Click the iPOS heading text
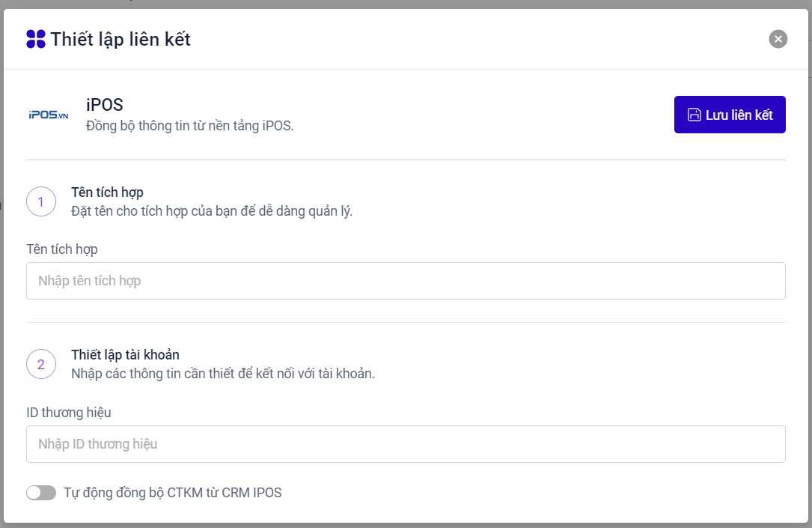Screen dimensions: 812x528 click(104, 104)
